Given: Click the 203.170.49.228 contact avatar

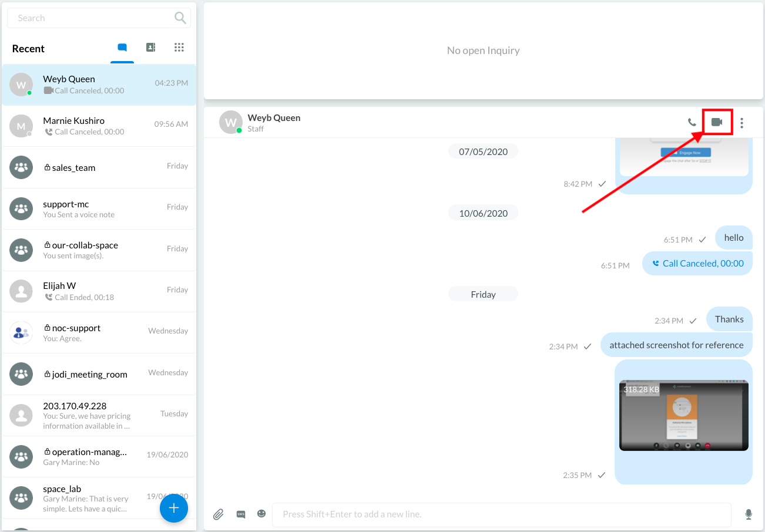Looking at the screenshot, I should click(21, 415).
